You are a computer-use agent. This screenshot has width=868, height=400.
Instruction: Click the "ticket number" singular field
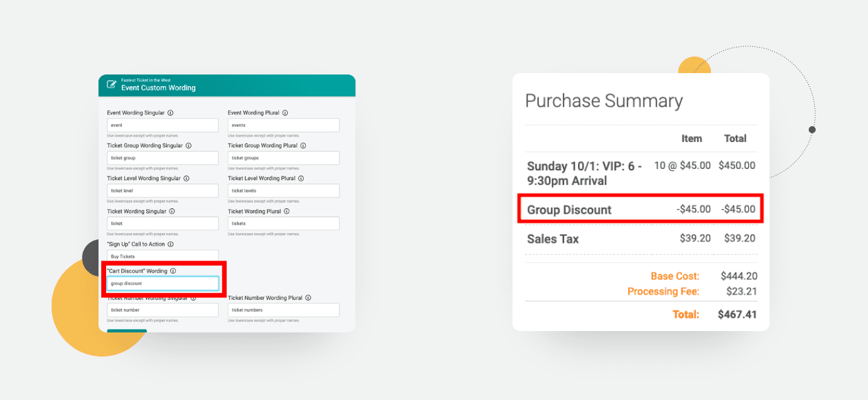(x=163, y=310)
